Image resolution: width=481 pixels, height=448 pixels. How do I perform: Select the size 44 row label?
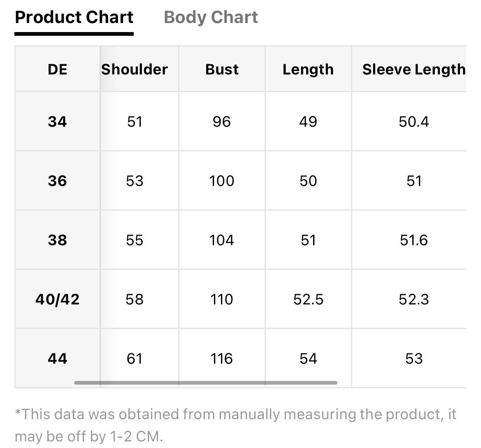(57, 358)
